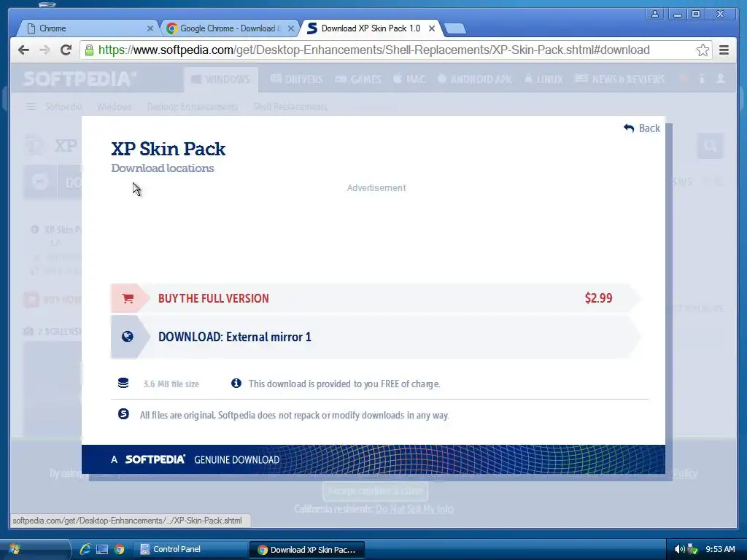Click the Softpedia logo in the header

[80, 79]
